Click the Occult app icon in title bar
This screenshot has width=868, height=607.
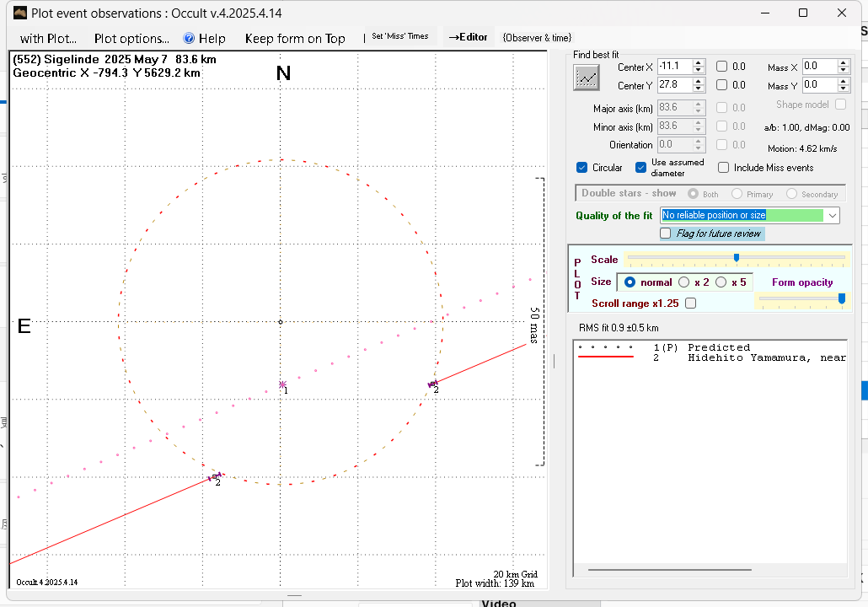[20, 13]
